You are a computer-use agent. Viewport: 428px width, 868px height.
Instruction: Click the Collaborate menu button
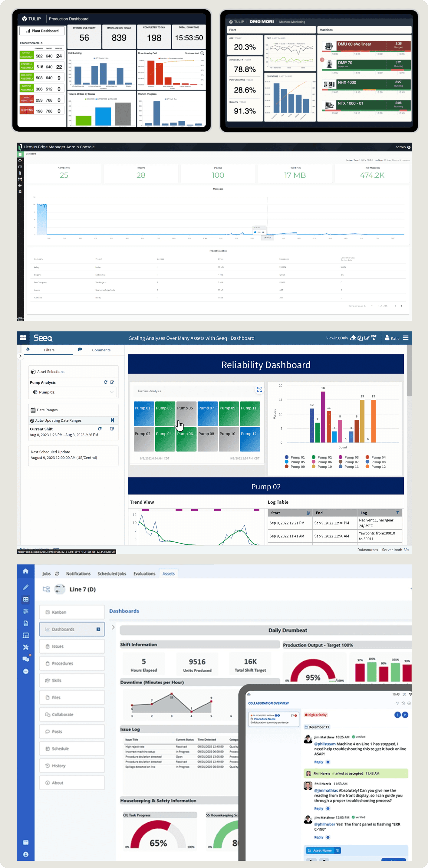coord(72,714)
